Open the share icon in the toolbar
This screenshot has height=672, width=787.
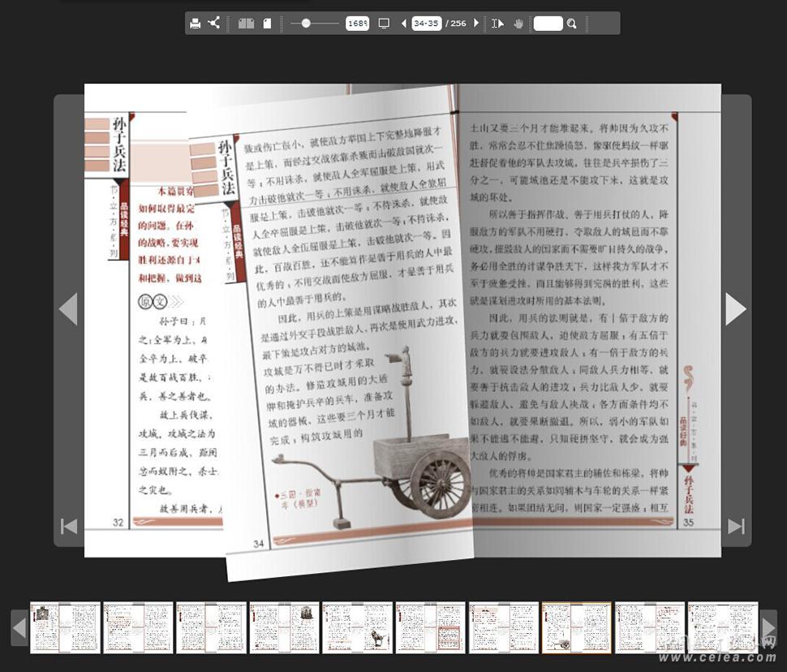pyautogui.click(x=214, y=24)
